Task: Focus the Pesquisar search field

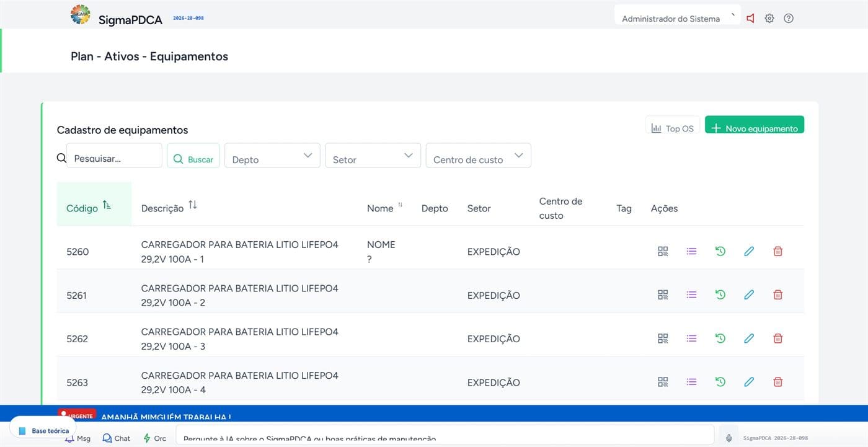Action: (x=114, y=156)
